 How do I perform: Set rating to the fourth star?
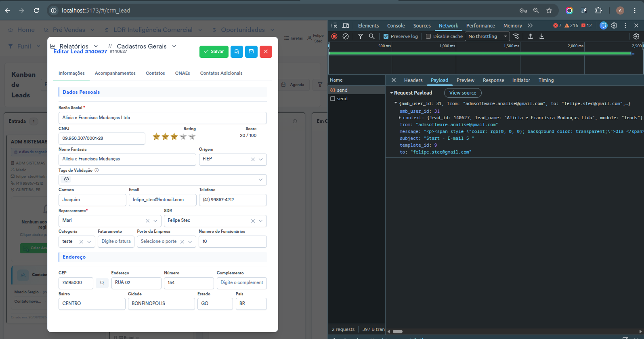(183, 137)
